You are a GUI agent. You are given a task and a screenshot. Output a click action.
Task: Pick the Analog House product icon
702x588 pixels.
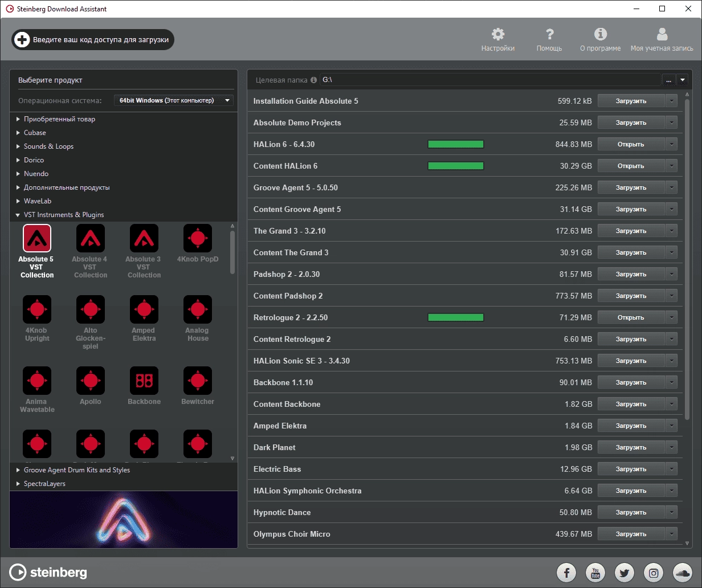coord(198,309)
